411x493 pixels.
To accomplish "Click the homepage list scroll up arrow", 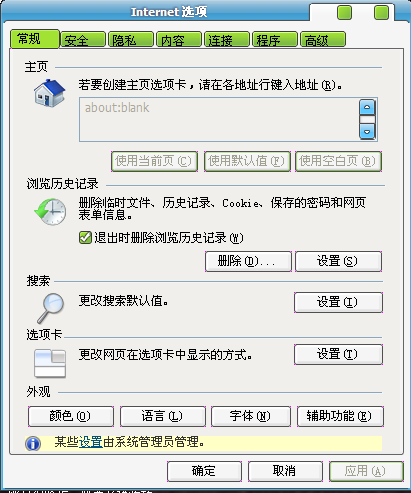I will (x=367, y=107).
